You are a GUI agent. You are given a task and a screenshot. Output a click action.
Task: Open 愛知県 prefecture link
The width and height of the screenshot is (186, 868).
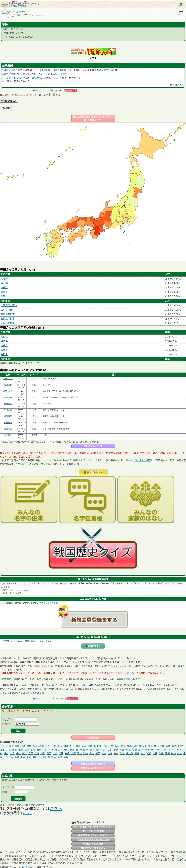point(4,292)
